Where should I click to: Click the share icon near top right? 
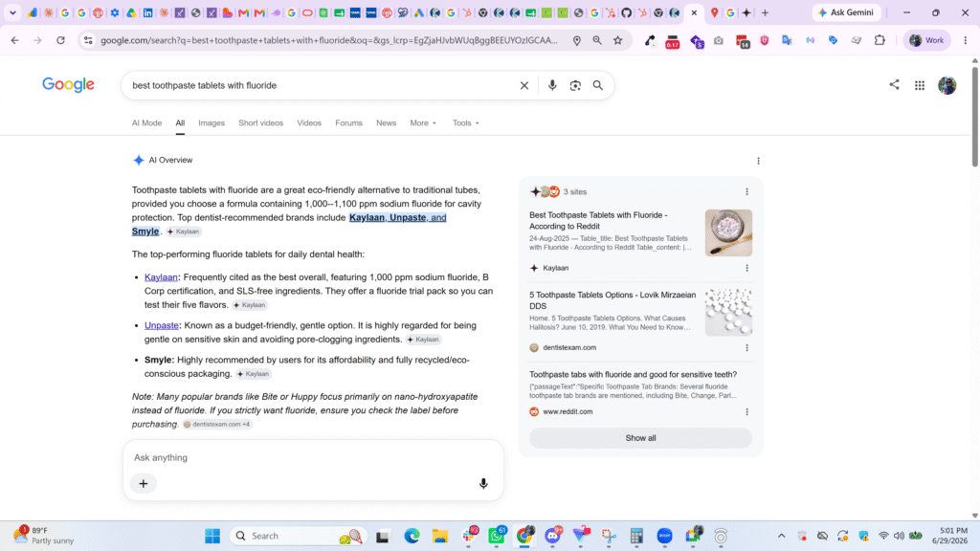(x=894, y=85)
